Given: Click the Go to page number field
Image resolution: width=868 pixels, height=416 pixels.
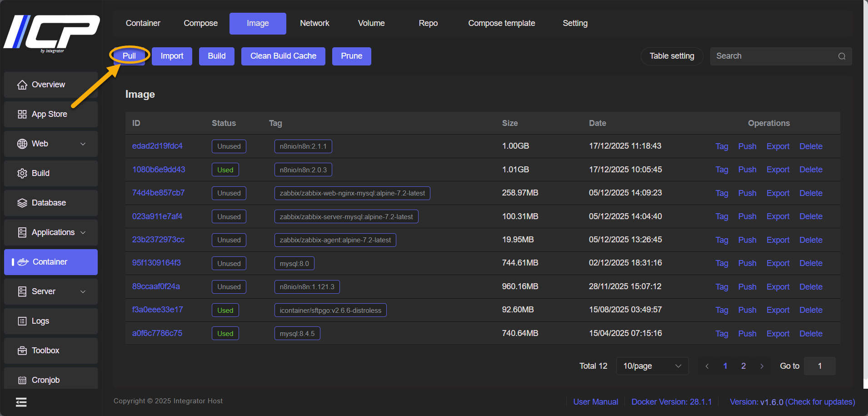Looking at the screenshot, I should click(819, 366).
